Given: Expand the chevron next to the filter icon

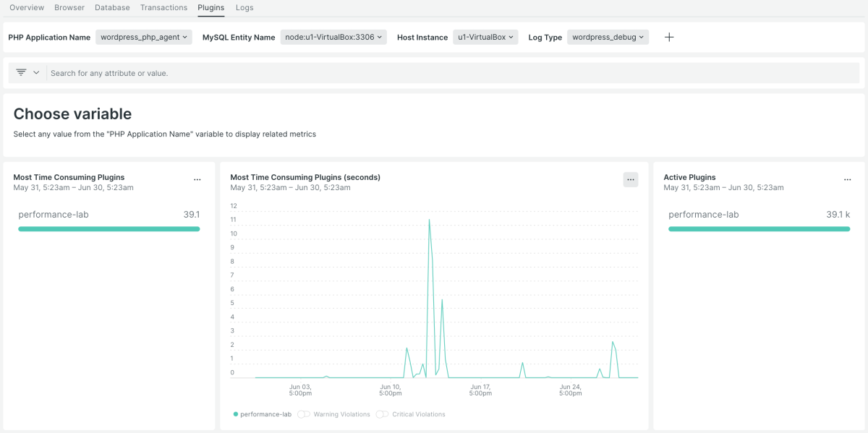Looking at the screenshot, I should pyautogui.click(x=36, y=73).
